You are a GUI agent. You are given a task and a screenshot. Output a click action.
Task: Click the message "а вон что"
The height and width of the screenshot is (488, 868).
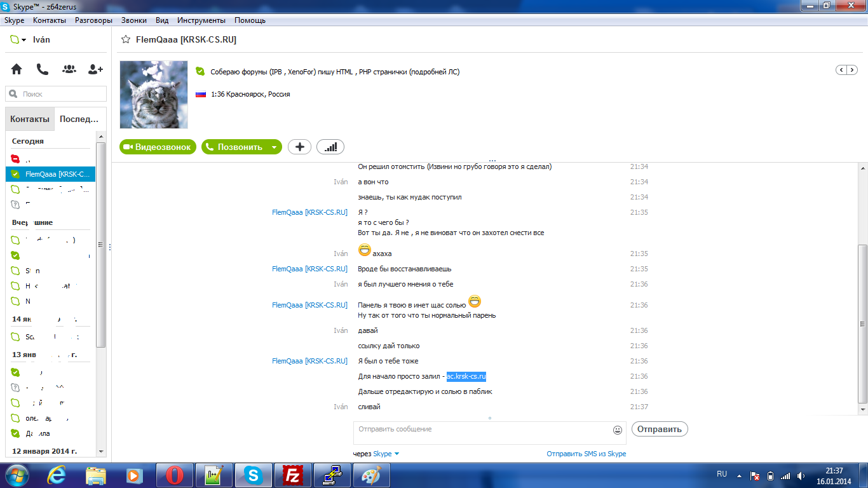pos(374,182)
